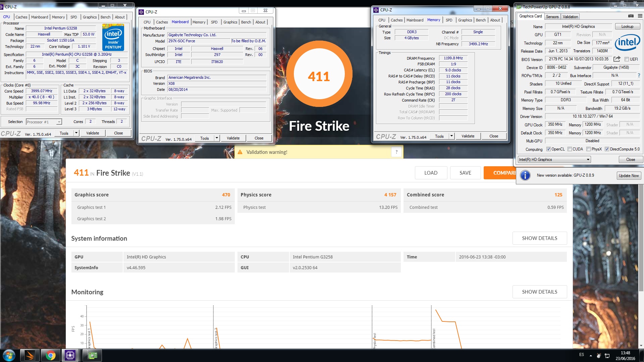This screenshot has height=362, width=644.
Task: Show details for Monitoring
Action: pos(539,292)
